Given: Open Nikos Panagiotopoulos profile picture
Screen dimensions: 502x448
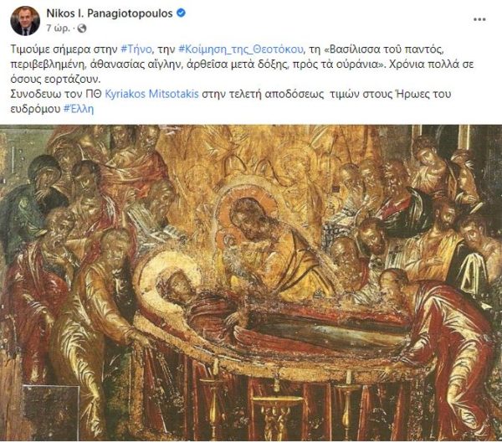Looking at the screenshot, I should pyautogui.click(x=25, y=20).
